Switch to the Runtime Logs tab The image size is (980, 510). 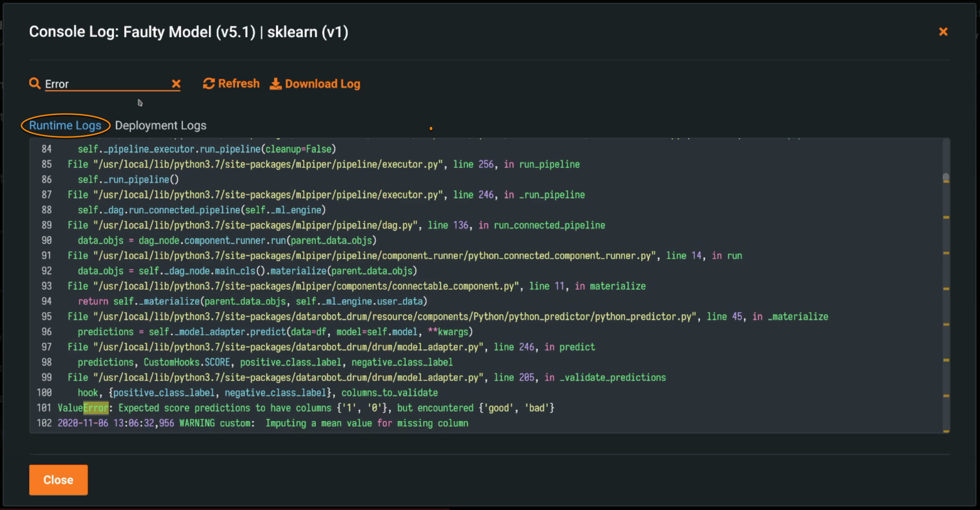tap(65, 126)
